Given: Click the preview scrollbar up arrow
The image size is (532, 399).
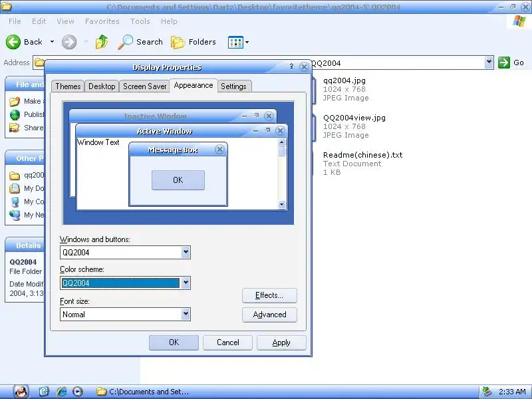Looking at the screenshot, I should point(282,142).
